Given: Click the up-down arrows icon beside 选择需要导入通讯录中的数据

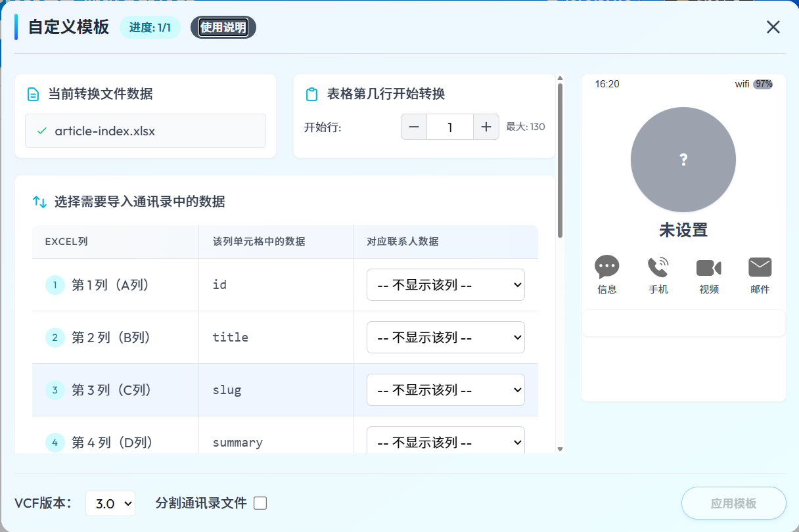Looking at the screenshot, I should 39,202.
